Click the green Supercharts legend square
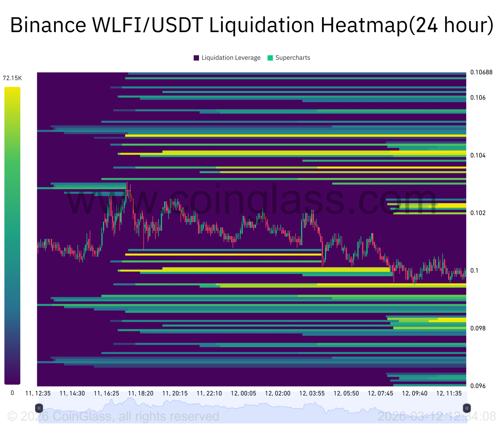Image resolution: width=504 pixels, height=427 pixels. click(270, 58)
